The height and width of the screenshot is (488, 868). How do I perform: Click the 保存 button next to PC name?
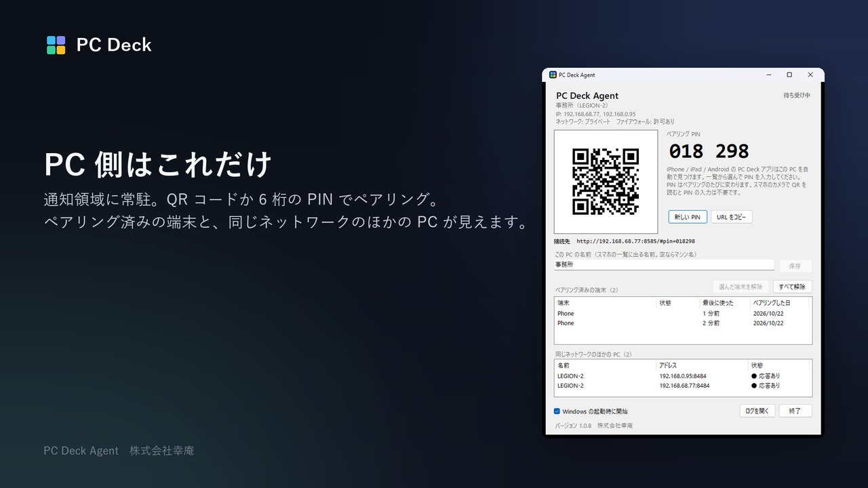click(795, 266)
